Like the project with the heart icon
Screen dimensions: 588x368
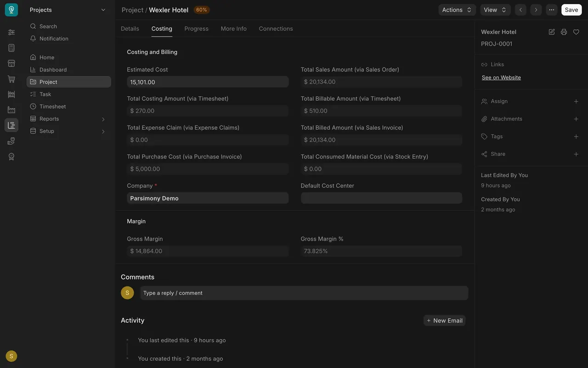[x=576, y=32]
